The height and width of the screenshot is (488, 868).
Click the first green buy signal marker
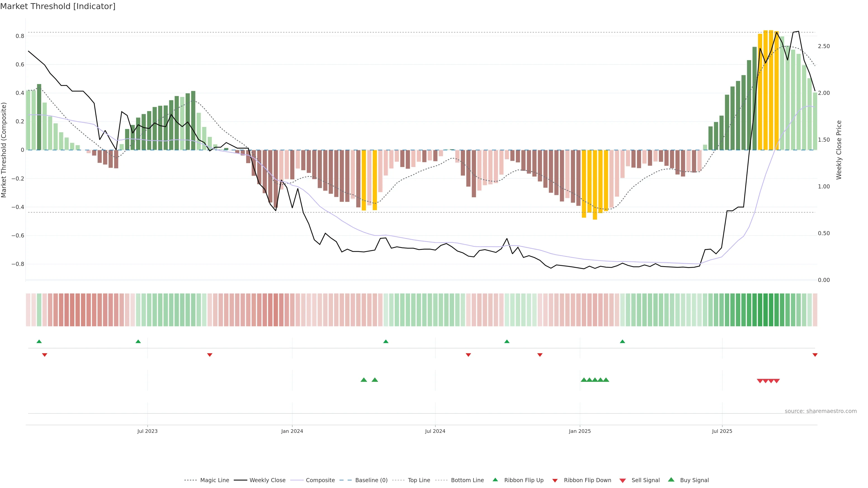point(363,380)
